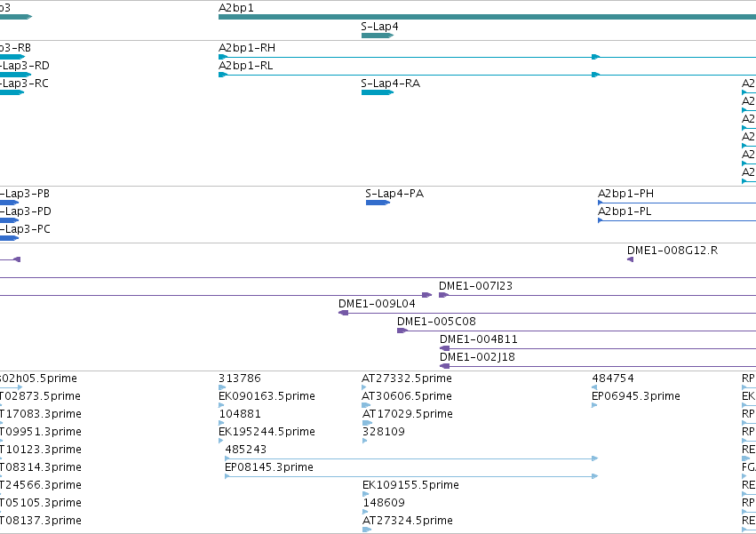Click the EK090163.5prime EST label

point(267,396)
